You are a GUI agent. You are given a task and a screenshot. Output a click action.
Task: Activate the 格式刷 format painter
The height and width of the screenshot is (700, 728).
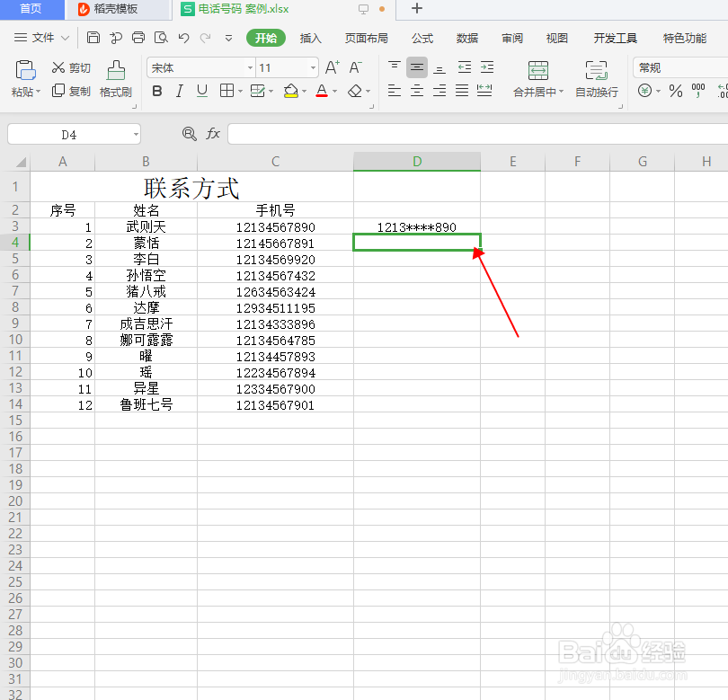pos(116,79)
